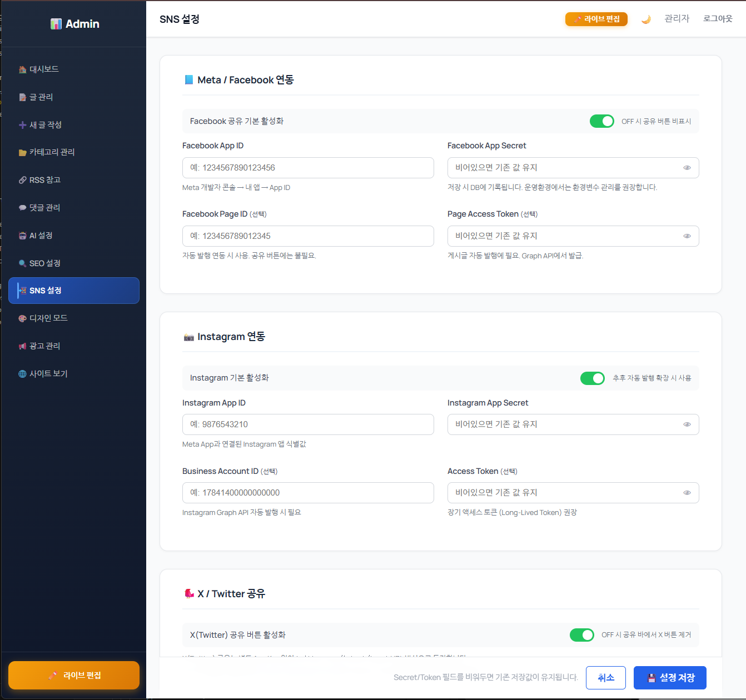Image resolution: width=746 pixels, height=700 pixels.
Task: Open AI 설정 sidebar item
Action: (41, 236)
